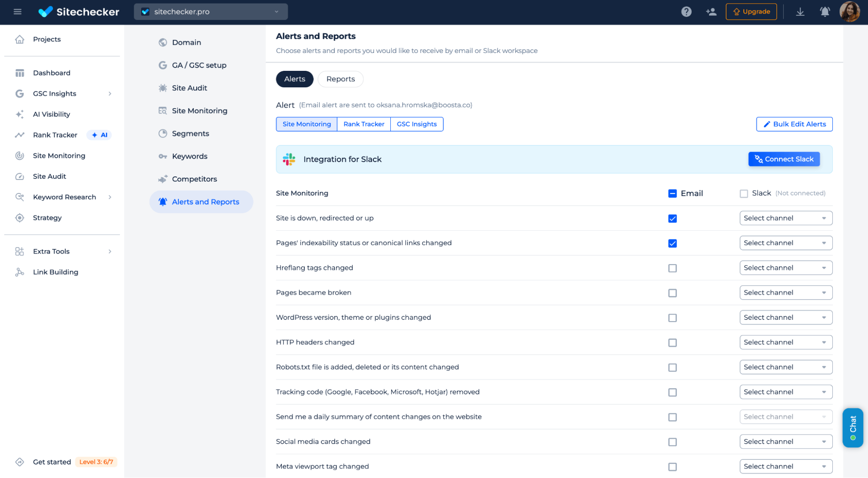Click the add user icon

coord(711,12)
